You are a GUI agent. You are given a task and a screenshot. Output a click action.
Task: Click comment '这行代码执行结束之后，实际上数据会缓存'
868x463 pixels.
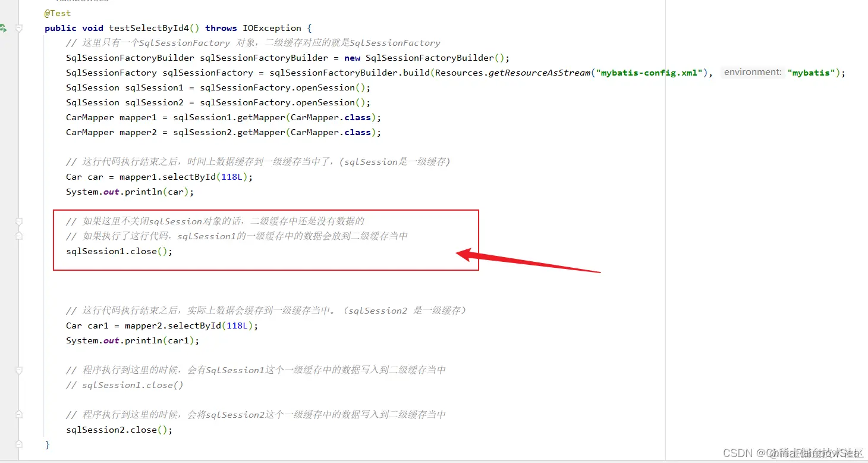[x=266, y=311]
